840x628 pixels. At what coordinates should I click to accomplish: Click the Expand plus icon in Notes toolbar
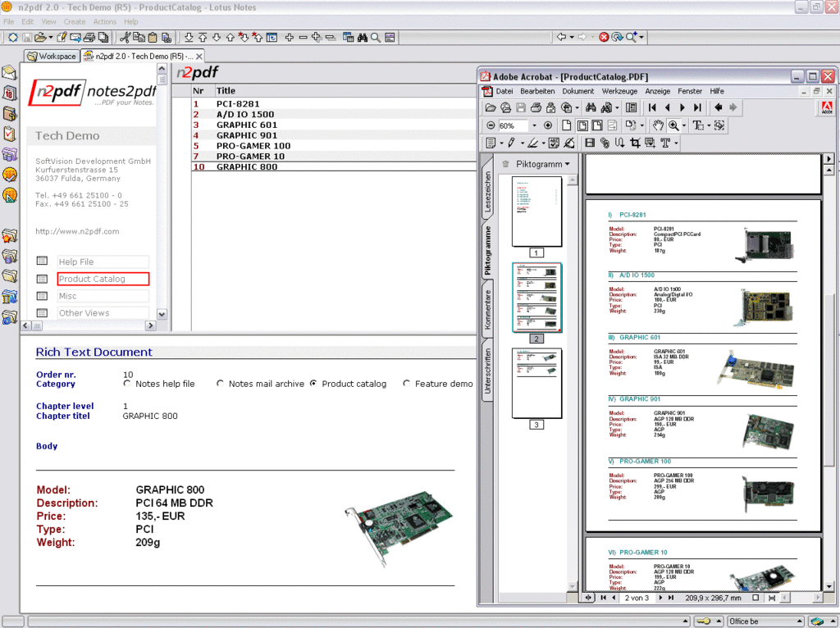click(290, 37)
